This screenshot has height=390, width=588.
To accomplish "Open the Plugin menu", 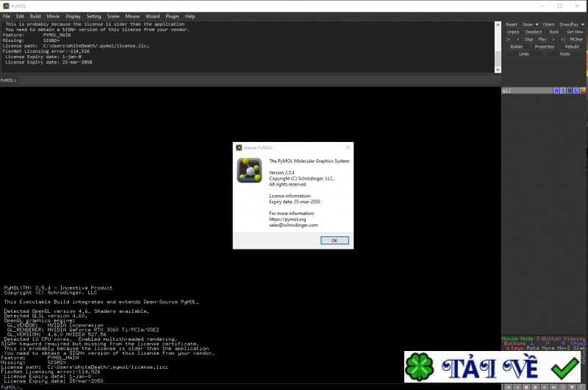I will click(x=172, y=16).
